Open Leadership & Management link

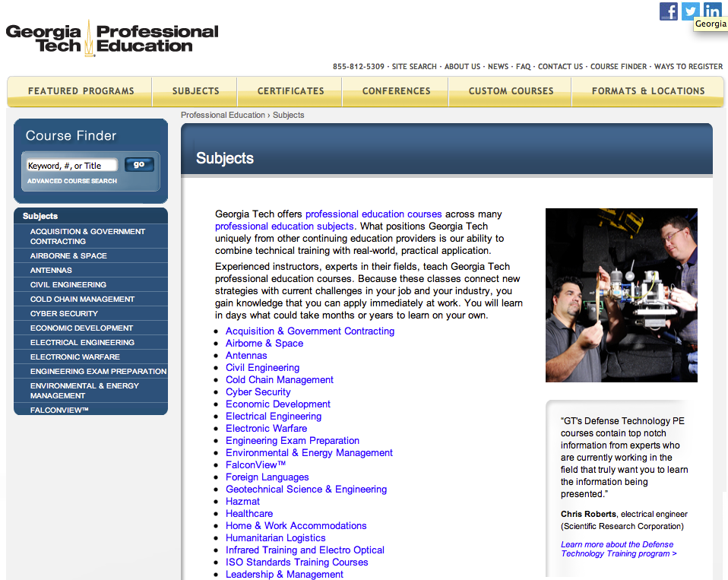pos(284,574)
